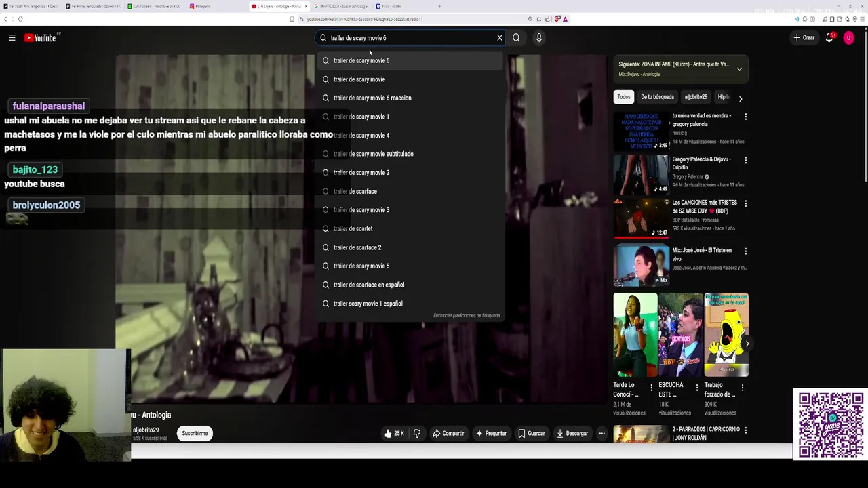The width and height of the screenshot is (868, 488).
Task: Click the bookmark icon in address bar
Action: (x=292, y=19)
